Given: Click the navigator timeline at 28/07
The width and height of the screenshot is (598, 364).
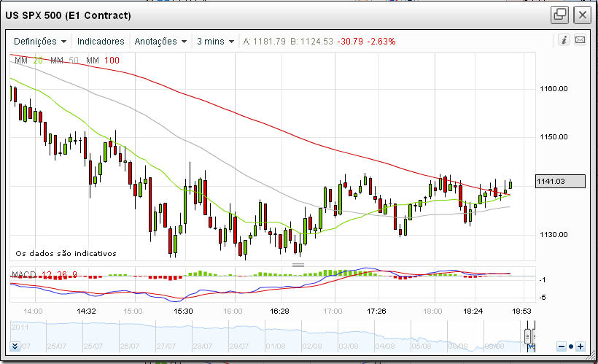Looking at the screenshot, I should (202, 346).
